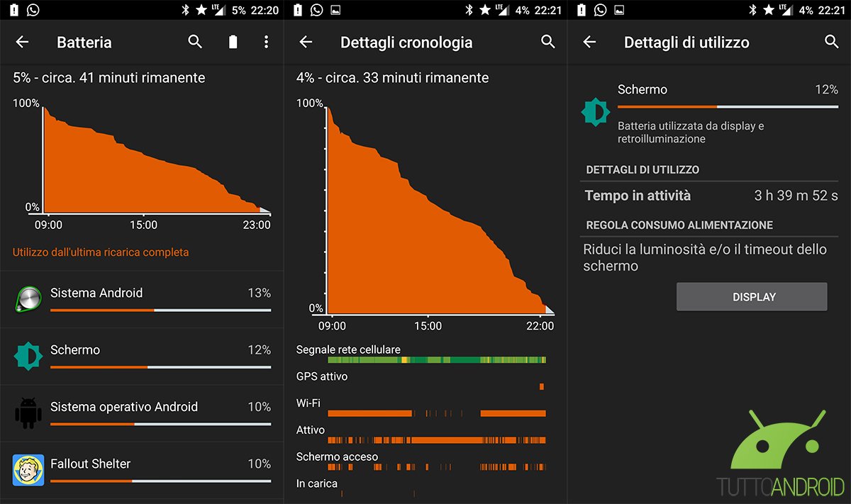Go back from the Batteria screen
The width and height of the screenshot is (851, 504).
pyautogui.click(x=22, y=42)
